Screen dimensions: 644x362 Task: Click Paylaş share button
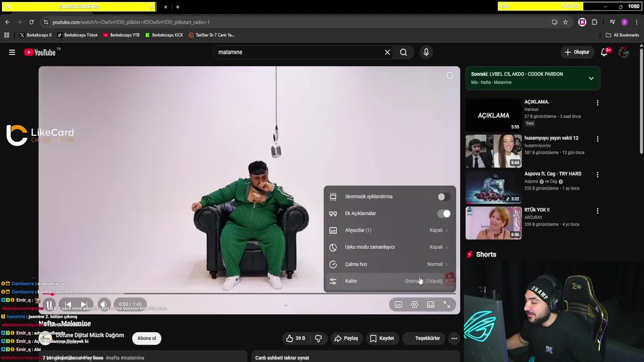coord(346,338)
